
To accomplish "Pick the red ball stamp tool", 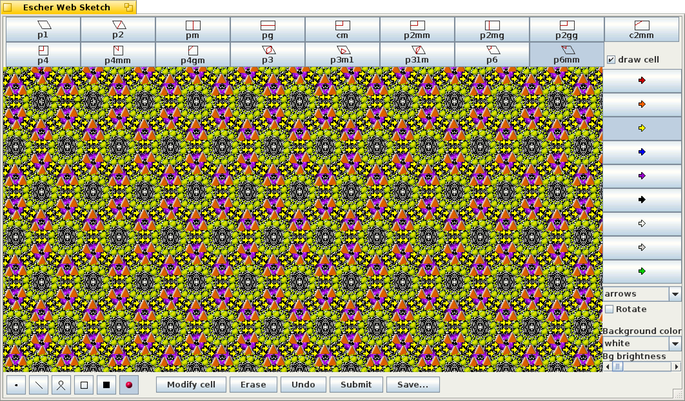I will click(129, 385).
